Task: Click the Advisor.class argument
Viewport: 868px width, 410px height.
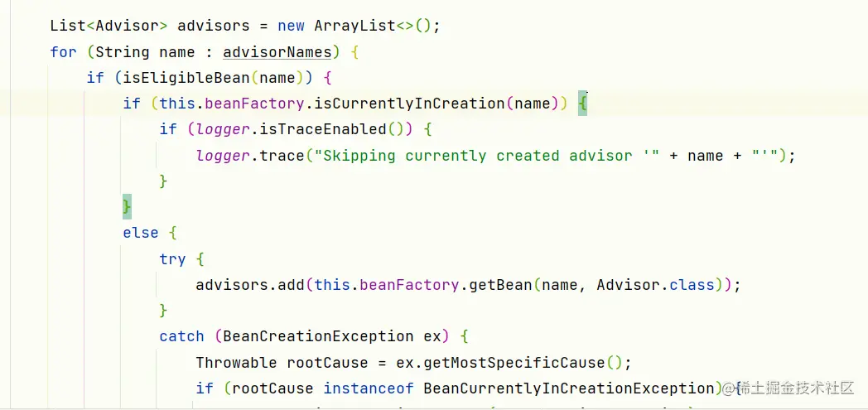Action: tap(655, 285)
